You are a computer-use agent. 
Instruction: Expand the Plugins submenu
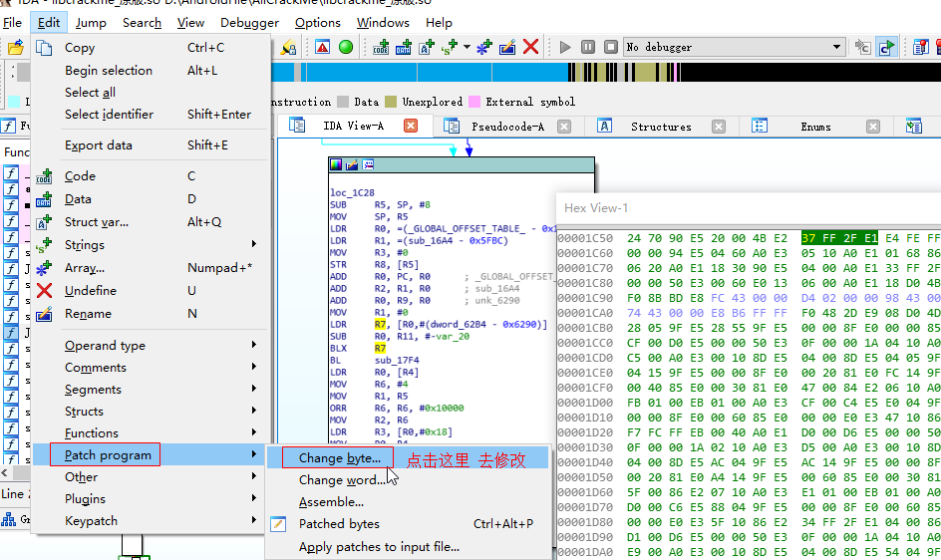click(x=149, y=499)
